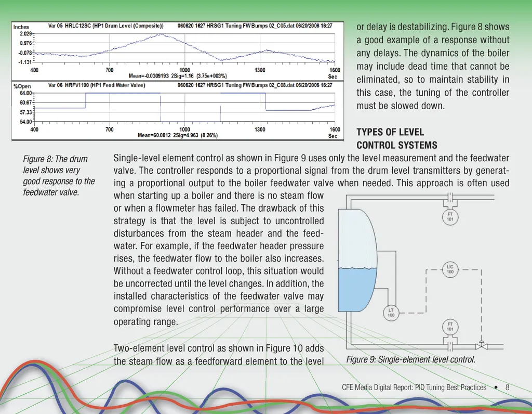Click the CFE Media Digital Report footer text
The height and width of the screenshot is (414, 532).
pyautogui.click(x=414, y=387)
